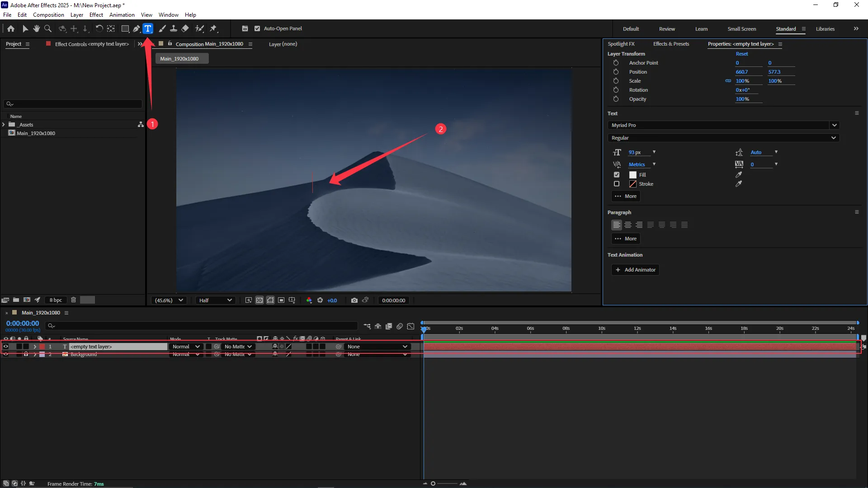
Task: Select the Eraser tool
Action: [x=185, y=28]
